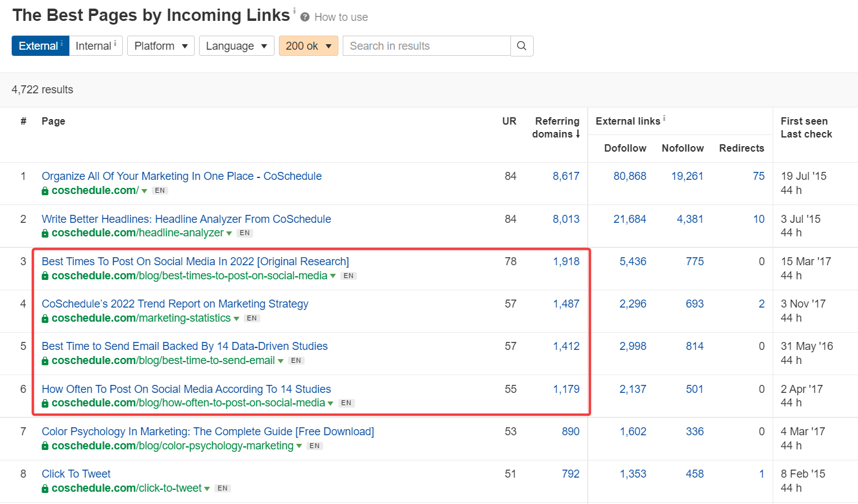Open How Often To Post On Social Media title
This screenshot has height=504, width=858.
pos(186,389)
